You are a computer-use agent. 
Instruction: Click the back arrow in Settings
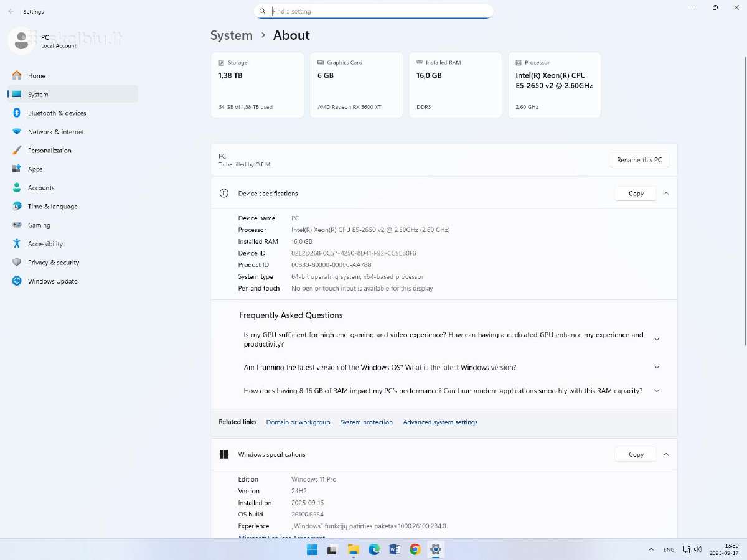click(11, 11)
